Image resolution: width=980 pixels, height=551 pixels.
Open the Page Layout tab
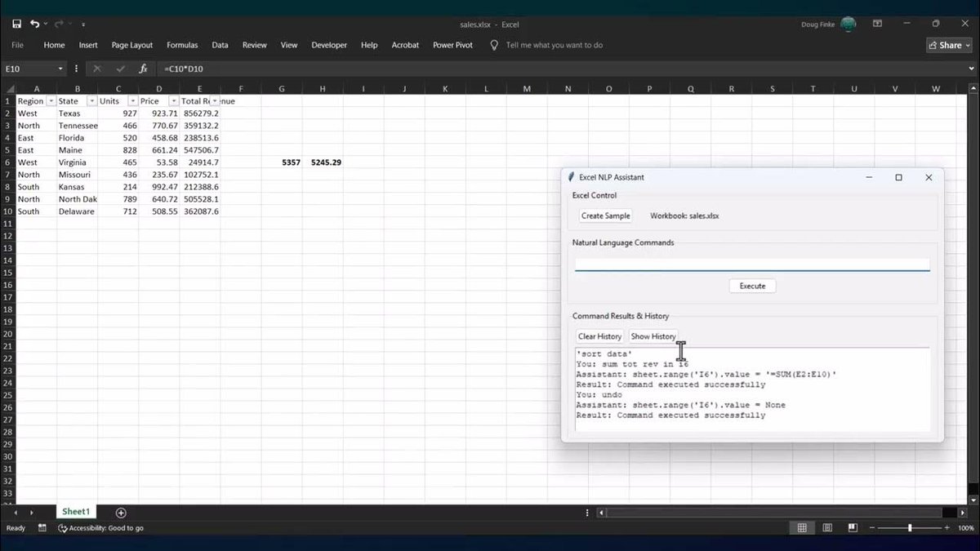coord(132,45)
